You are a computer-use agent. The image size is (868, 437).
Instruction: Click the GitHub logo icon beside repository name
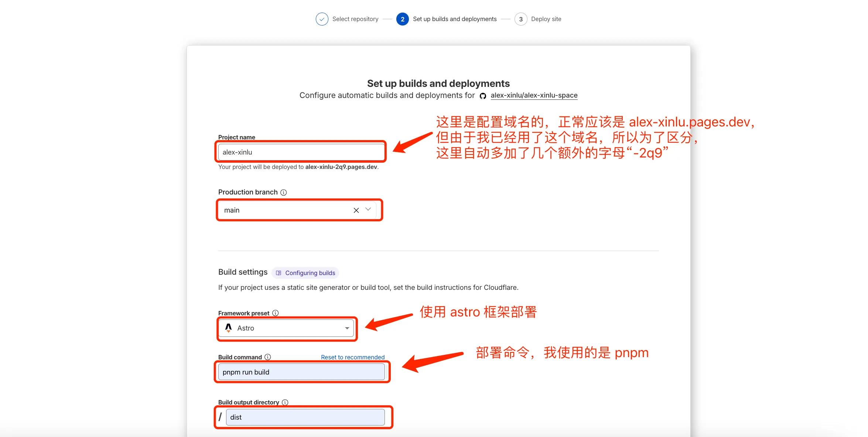(483, 96)
